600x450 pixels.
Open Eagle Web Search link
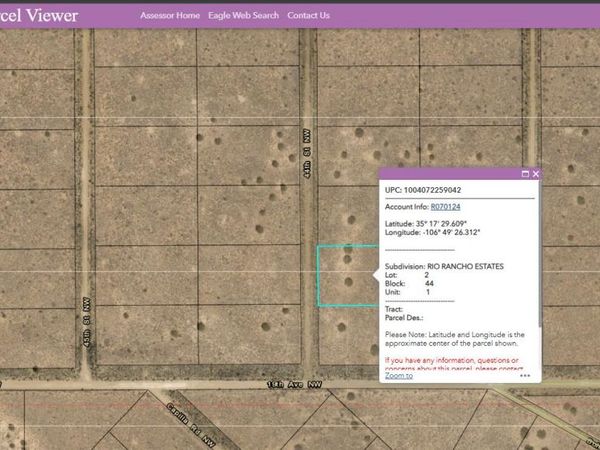point(243,16)
